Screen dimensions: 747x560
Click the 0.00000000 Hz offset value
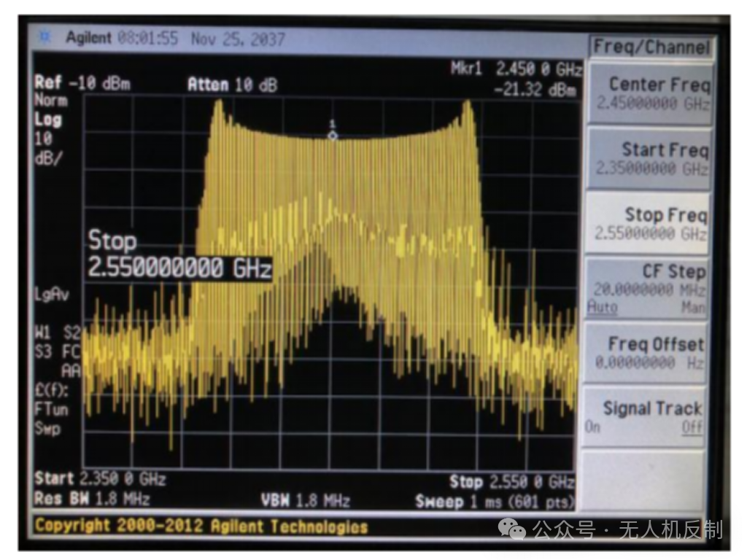coord(649,362)
